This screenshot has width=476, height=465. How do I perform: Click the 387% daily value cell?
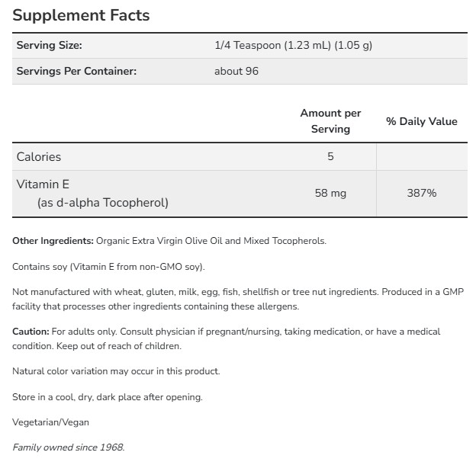tap(421, 194)
